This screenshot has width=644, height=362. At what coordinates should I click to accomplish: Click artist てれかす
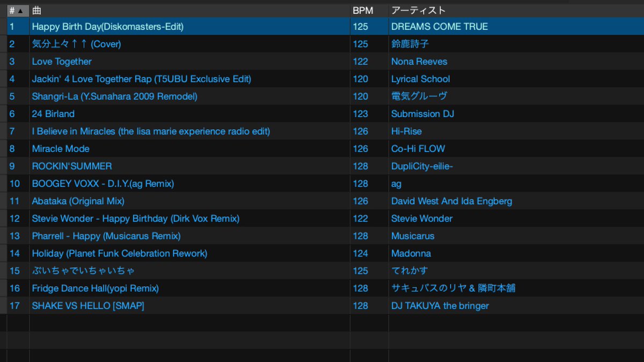(409, 271)
